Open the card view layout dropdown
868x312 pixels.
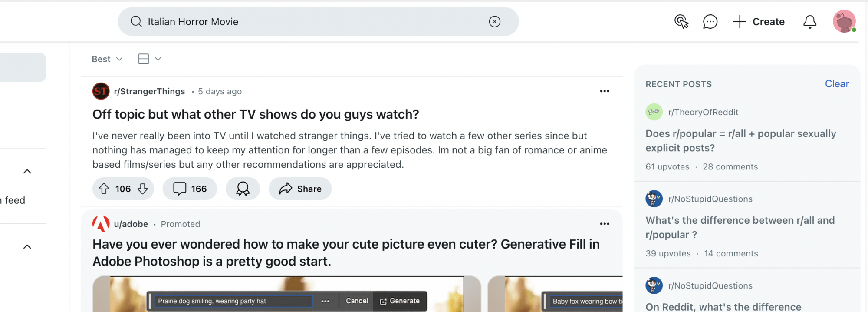point(150,59)
